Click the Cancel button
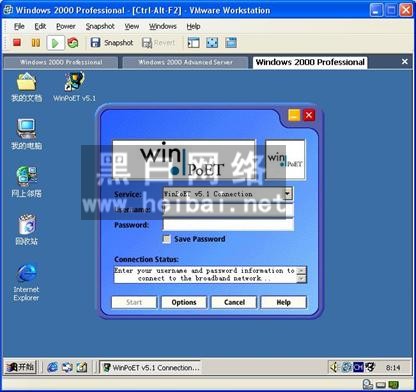Image resolution: width=416 pixels, height=392 pixels. 234,302
